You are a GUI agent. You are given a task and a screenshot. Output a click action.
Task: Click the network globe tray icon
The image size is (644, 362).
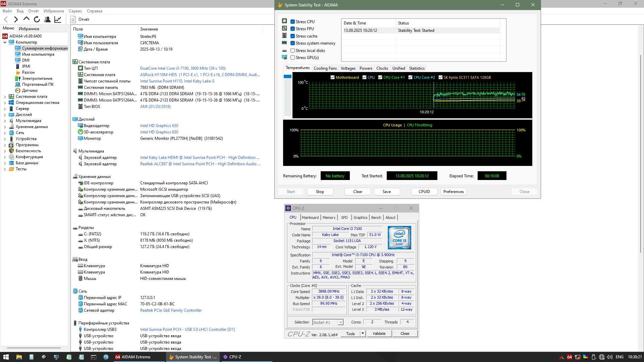[x=602, y=357]
